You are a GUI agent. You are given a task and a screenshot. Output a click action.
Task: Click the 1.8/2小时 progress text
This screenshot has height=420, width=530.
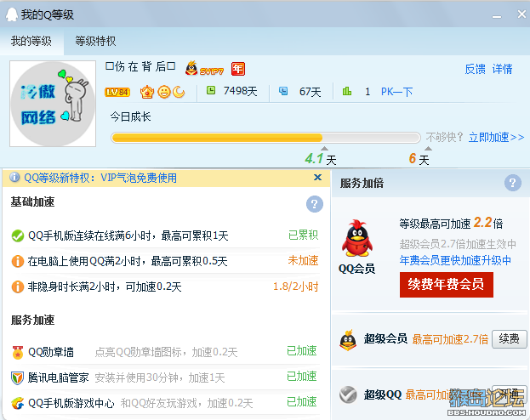[x=296, y=287]
